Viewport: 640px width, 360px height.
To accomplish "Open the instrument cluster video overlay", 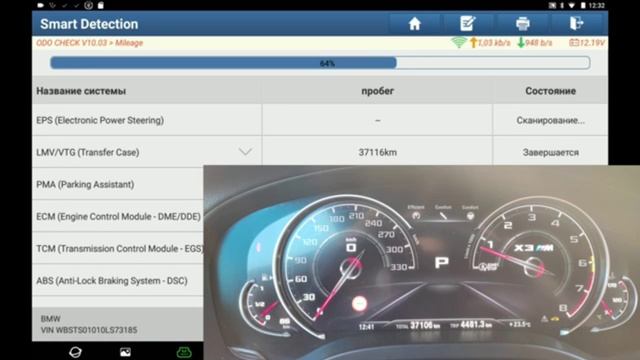I will click(422, 262).
